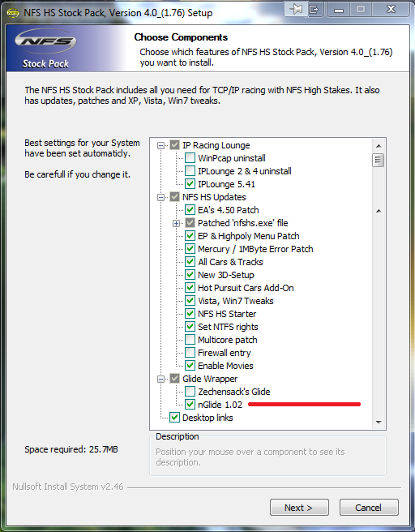Click the small up arrow beside EA's patch row
Viewport: 415px width, 532px height.
click(x=379, y=211)
